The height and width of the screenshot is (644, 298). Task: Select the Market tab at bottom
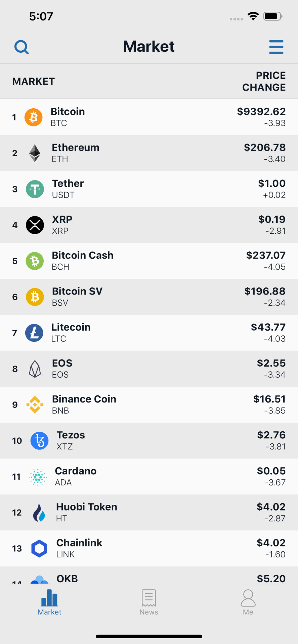click(x=49, y=602)
